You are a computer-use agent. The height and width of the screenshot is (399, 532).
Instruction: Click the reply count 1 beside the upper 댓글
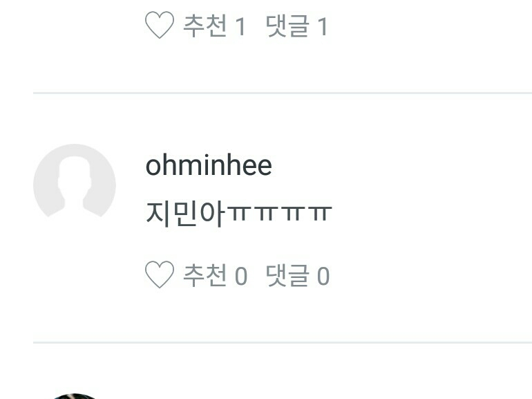coord(323,26)
